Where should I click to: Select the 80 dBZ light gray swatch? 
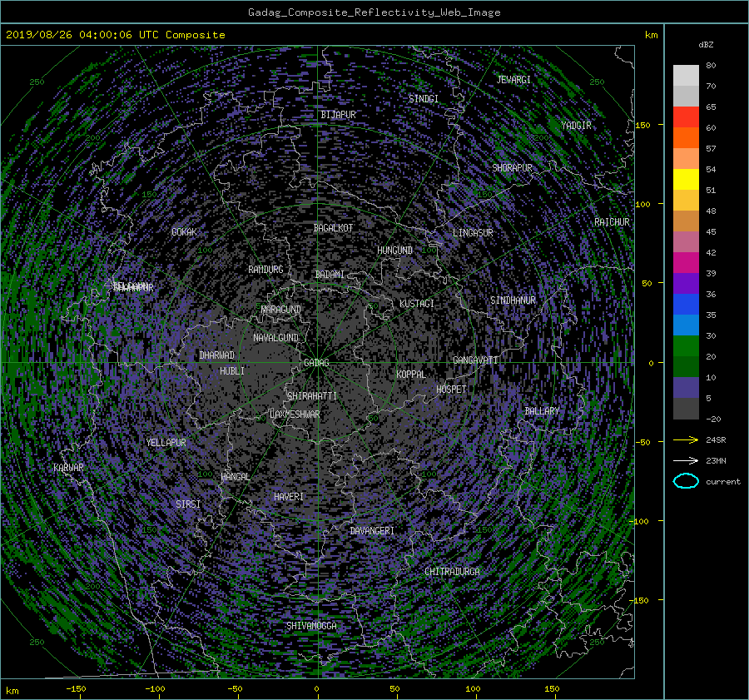click(686, 75)
